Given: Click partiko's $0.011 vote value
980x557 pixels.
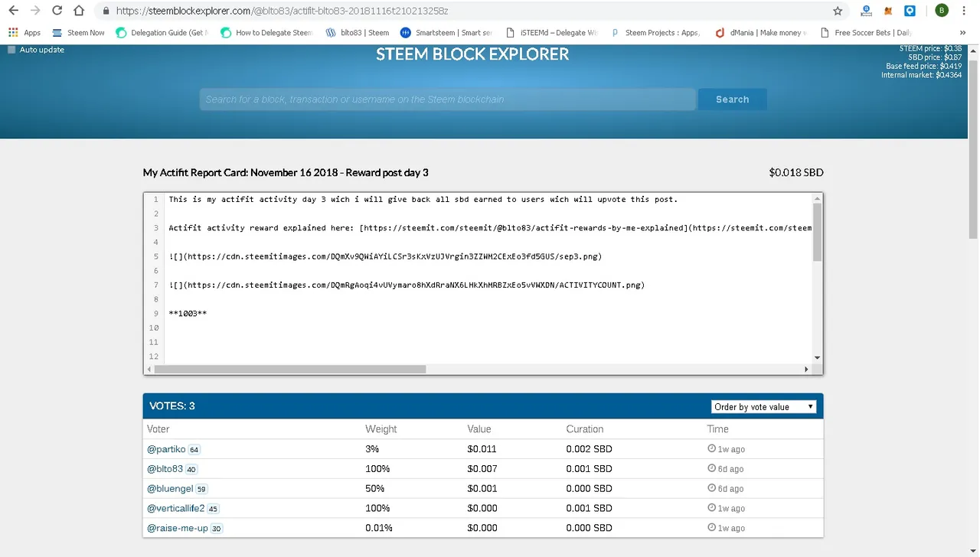Looking at the screenshot, I should point(482,449).
